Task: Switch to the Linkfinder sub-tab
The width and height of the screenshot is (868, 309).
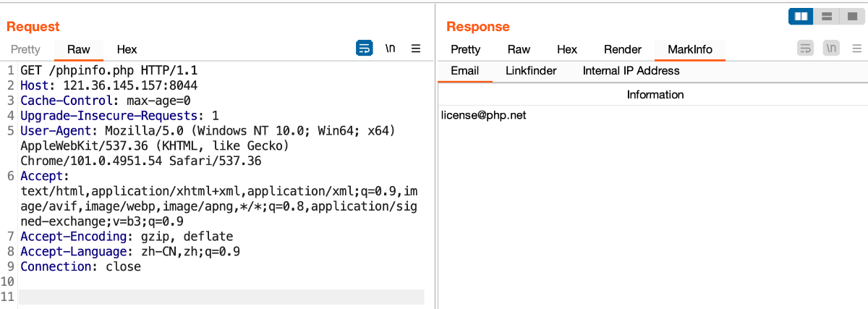Action: click(531, 71)
